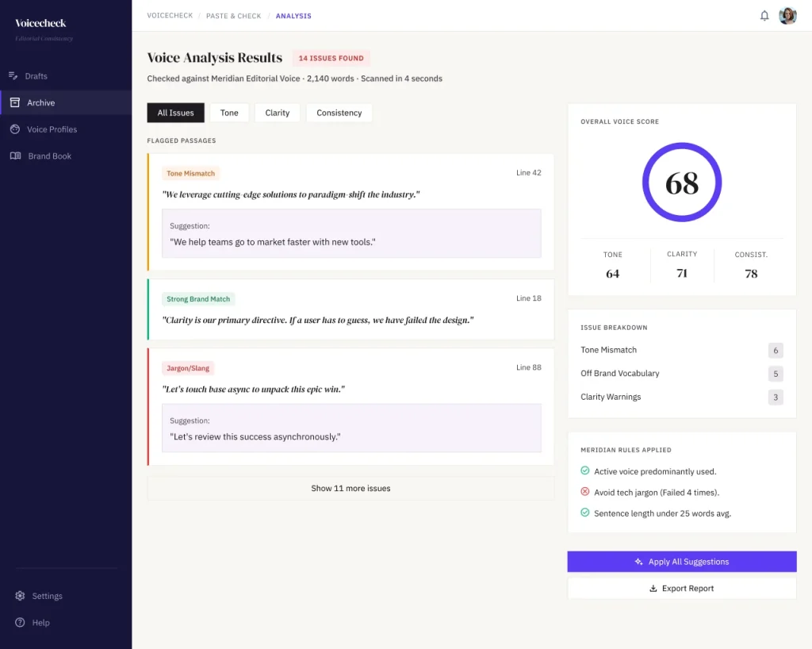The height and width of the screenshot is (649, 812).
Task: Click the VOICECHECK breadcrumb link
Action: (x=170, y=16)
